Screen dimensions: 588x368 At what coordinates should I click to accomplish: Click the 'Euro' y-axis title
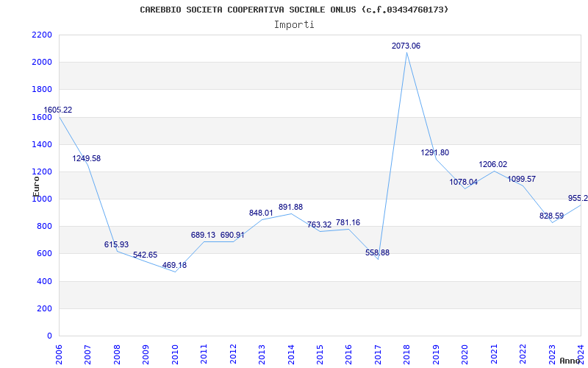click(x=36, y=186)
